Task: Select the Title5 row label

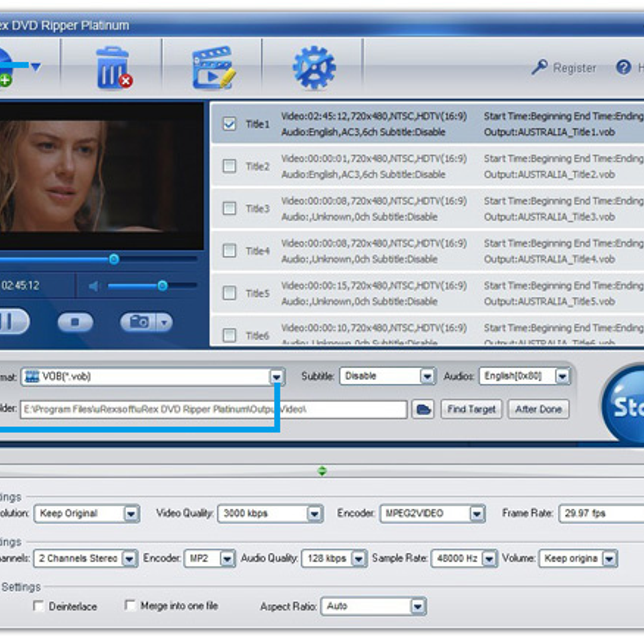Action: (x=258, y=293)
